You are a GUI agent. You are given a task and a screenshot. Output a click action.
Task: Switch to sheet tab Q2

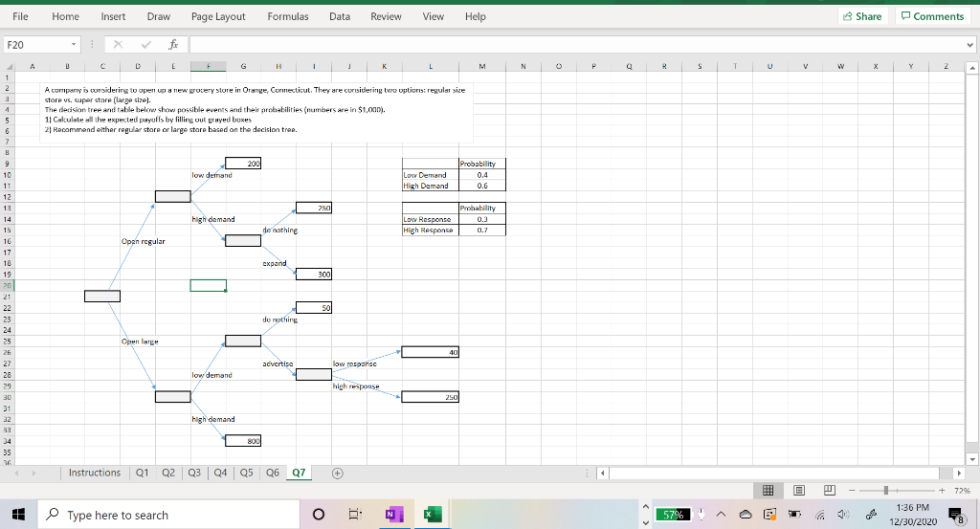168,473
